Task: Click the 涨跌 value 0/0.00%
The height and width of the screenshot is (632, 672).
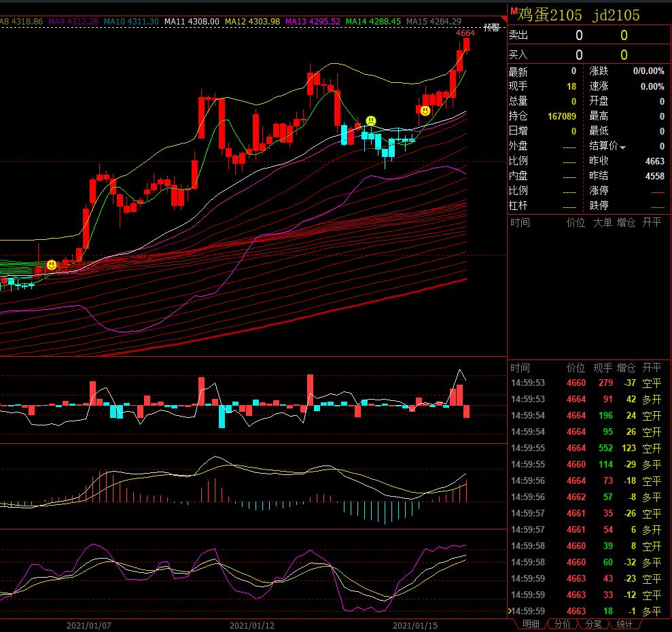Action: tap(649, 71)
